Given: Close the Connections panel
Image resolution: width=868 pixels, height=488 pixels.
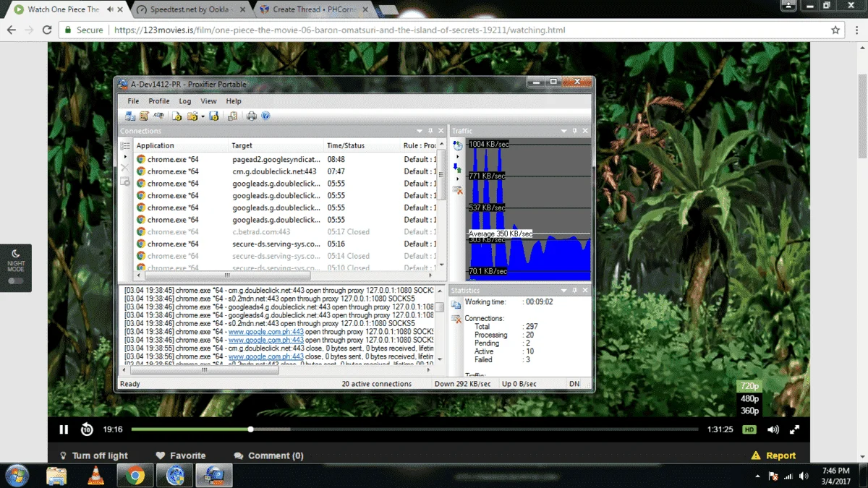Looking at the screenshot, I should coord(441,131).
